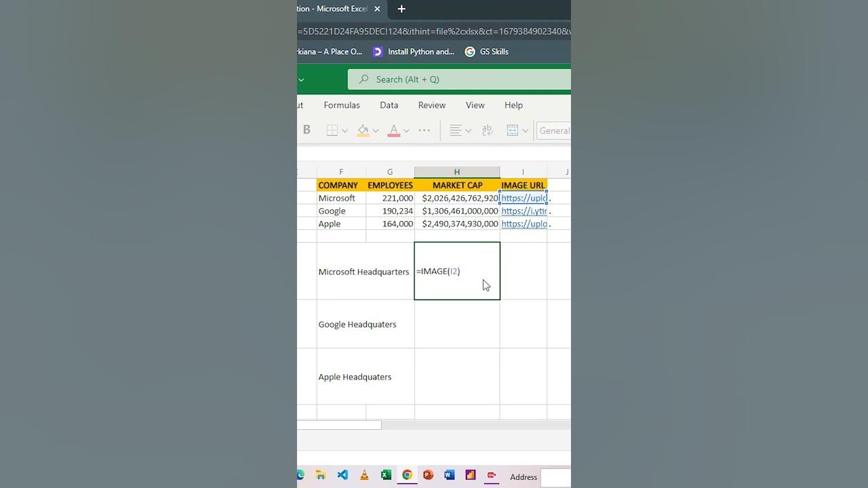The image size is (868, 488).
Task: Open the Data ribbon tab
Action: [389, 105]
